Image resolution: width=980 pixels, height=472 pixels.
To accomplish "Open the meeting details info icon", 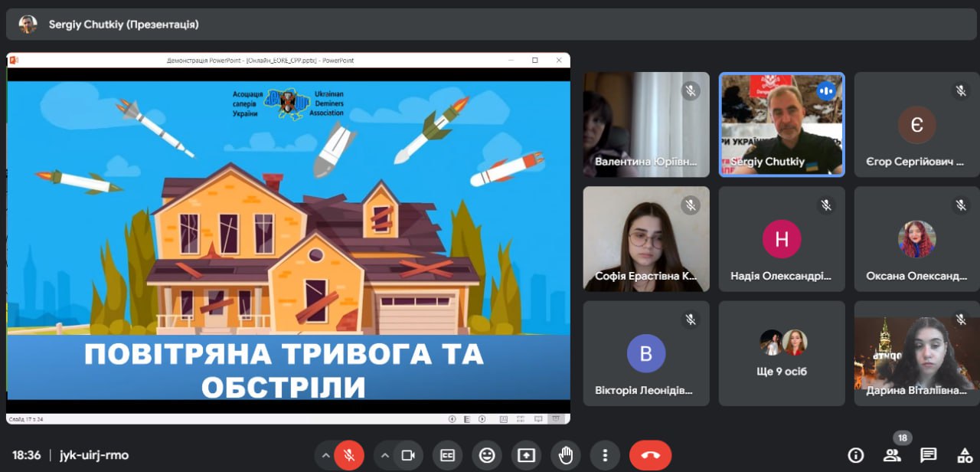I will coord(856,455).
